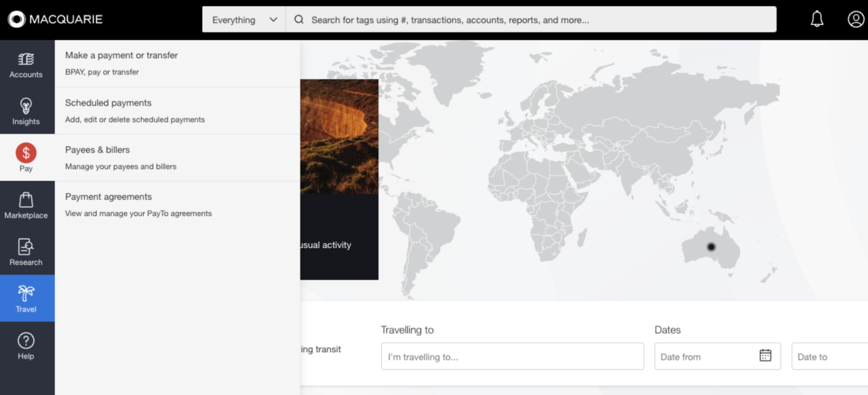Select the Travel palm tree icon
This screenshot has width=868, height=395.
26,293
